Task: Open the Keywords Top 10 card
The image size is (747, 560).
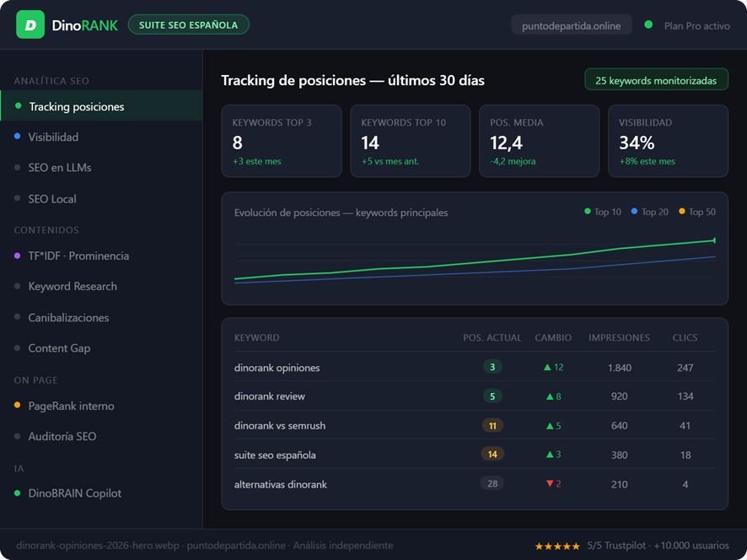Action: pos(411,141)
